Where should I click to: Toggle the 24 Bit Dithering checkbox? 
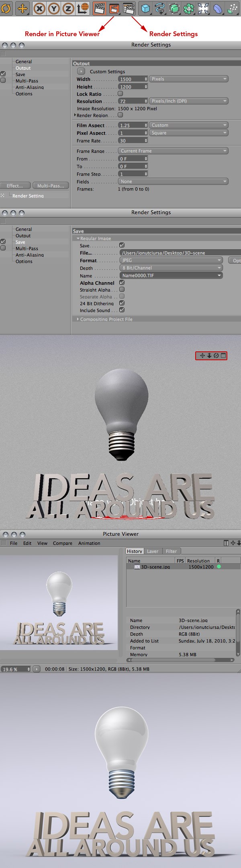122,303
